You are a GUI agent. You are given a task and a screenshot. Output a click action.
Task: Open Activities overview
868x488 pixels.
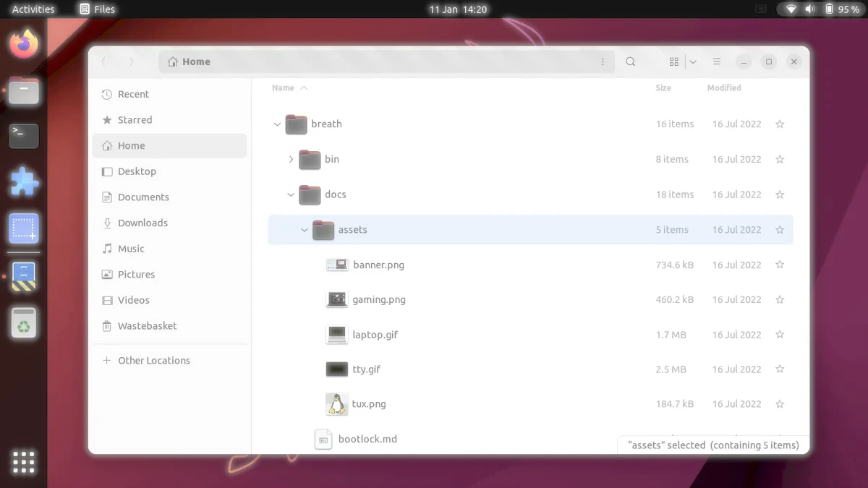coord(33,9)
